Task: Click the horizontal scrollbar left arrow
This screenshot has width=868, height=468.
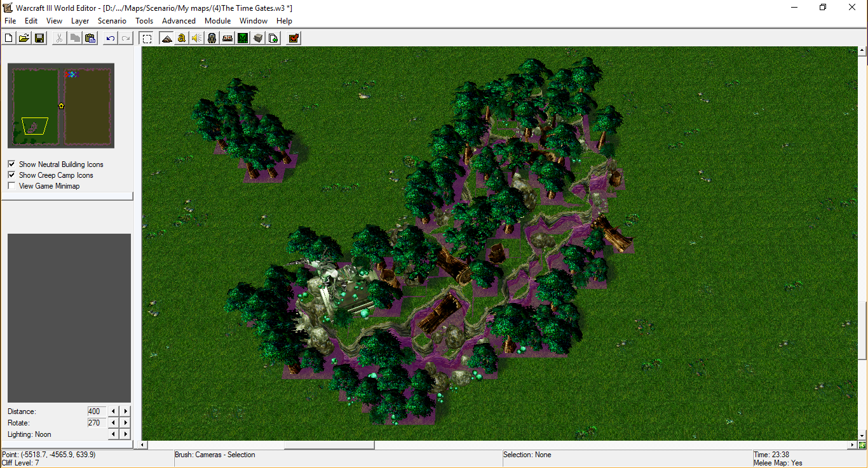Action: [143, 445]
